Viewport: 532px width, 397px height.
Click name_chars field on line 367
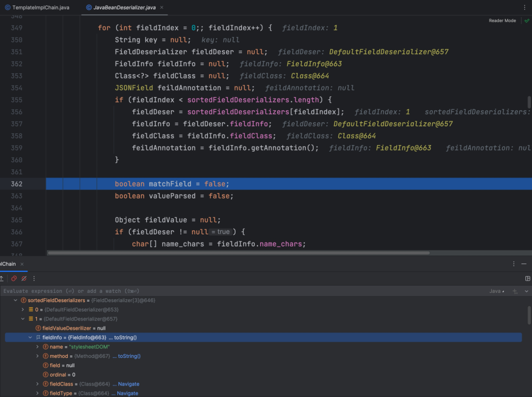coord(280,244)
